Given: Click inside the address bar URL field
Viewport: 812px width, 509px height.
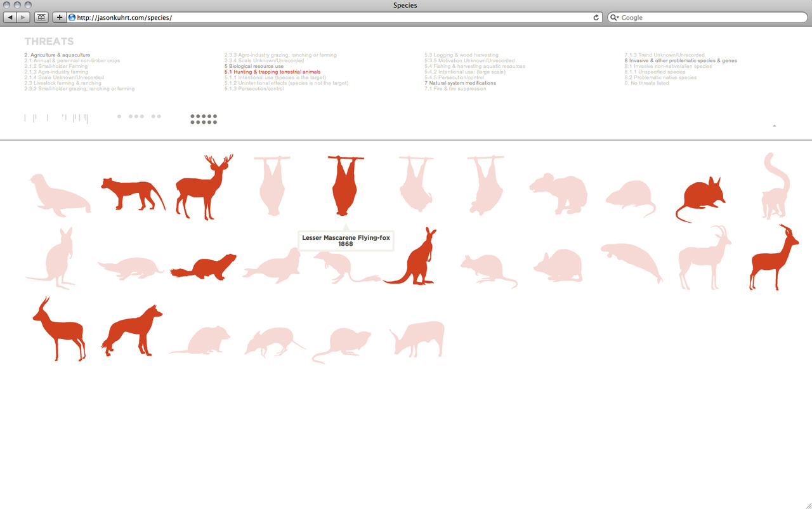Looking at the screenshot, I should click(254, 17).
